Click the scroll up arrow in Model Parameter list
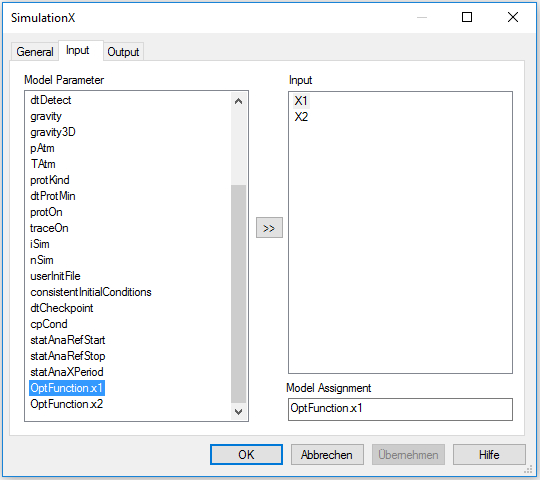This screenshot has height=480, width=540. coord(238,101)
